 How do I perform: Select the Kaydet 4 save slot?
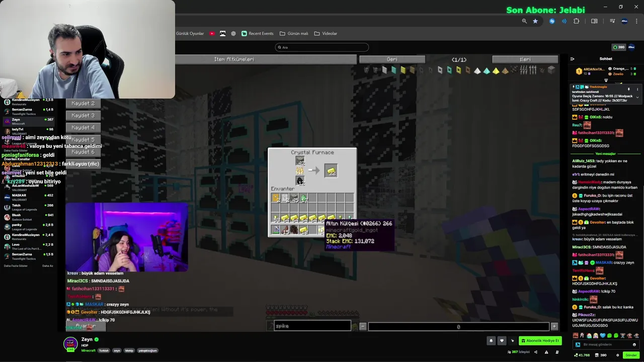(x=83, y=127)
